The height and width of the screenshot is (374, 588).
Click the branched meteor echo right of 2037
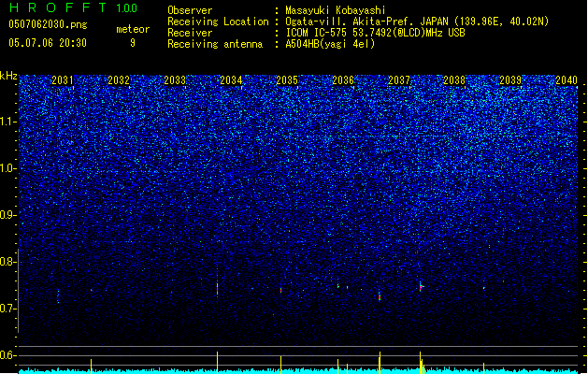[x=421, y=286]
